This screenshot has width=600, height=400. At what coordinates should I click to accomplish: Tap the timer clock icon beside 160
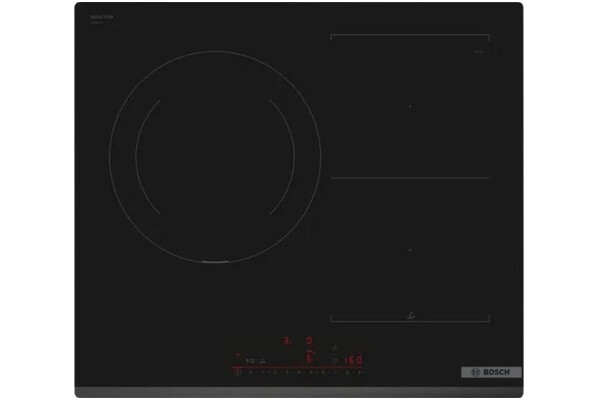click(335, 361)
